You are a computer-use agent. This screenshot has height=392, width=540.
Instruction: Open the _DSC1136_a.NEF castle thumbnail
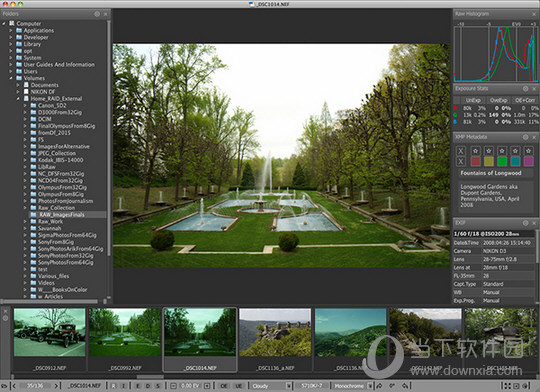(x=275, y=332)
